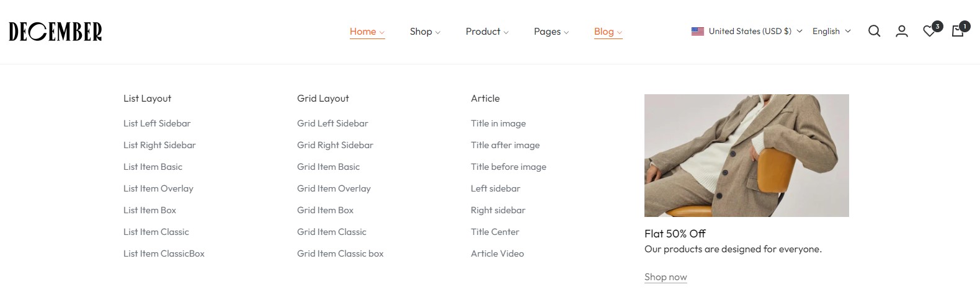Open the user account icon
This screenshot has height=305, width=980.
pyautogui.click(x=902, y=32)
